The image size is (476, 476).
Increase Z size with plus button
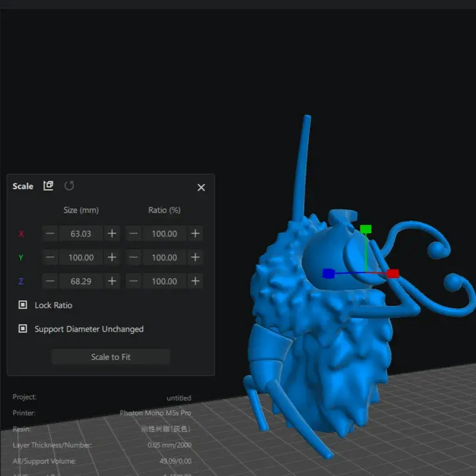click(x=112, y=281)
